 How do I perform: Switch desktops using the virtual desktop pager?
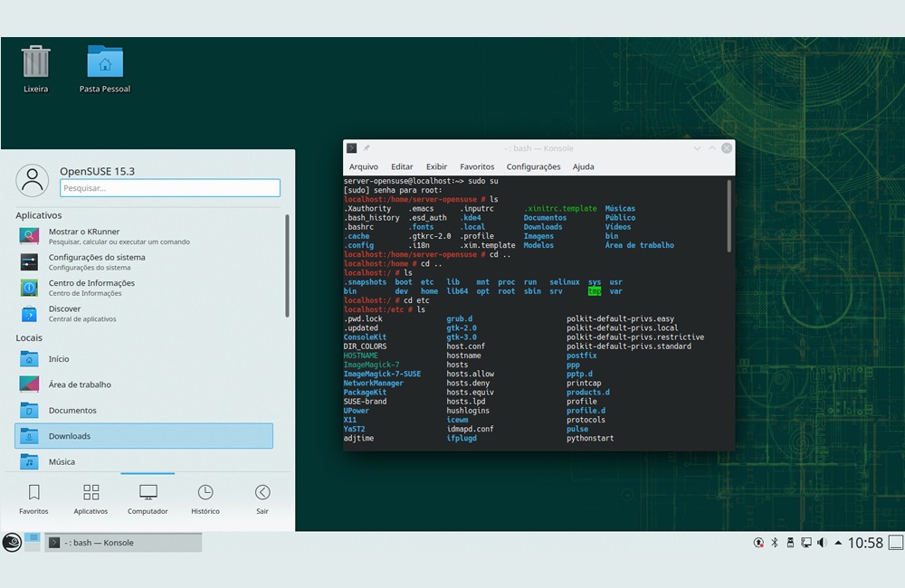click(33, 541)
